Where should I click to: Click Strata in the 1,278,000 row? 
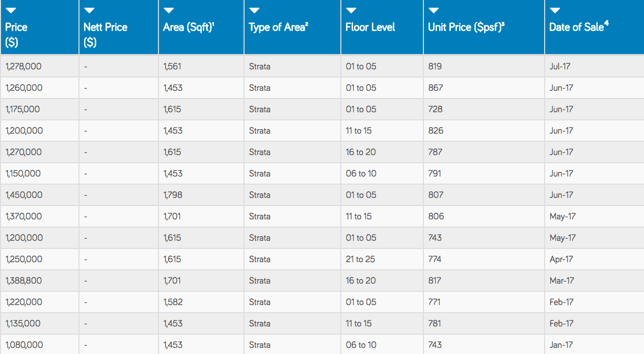(x=260, y=66)
